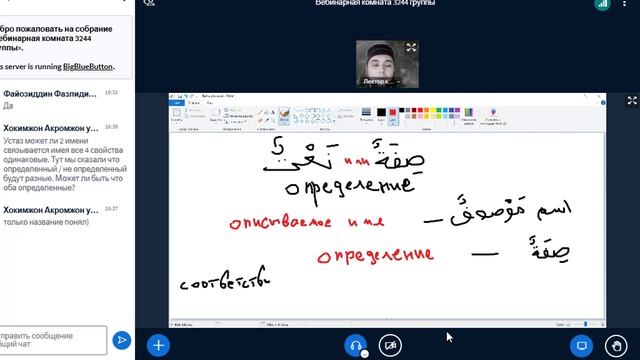
Task: Make the lecturer webcam fullscreen
Action: [411, 47]
